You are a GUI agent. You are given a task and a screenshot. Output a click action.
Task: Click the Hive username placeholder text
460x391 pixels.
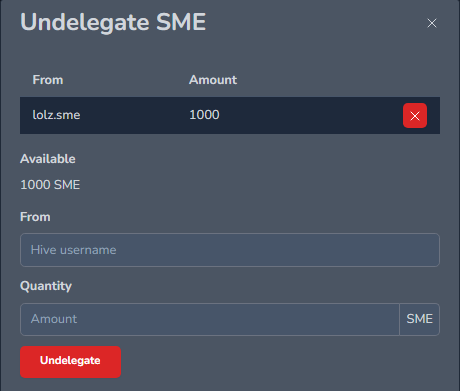pyautogui.click(x=73, y=250)
